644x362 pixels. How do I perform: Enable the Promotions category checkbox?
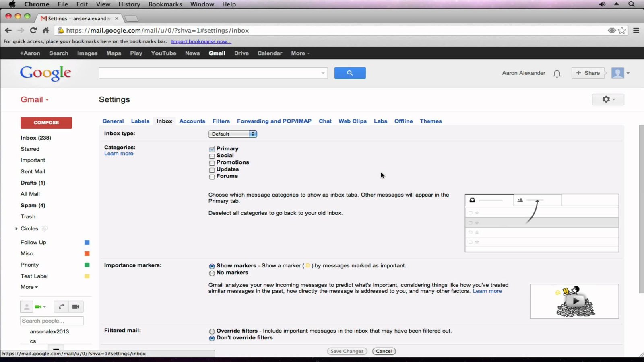[x=212, y=163]
